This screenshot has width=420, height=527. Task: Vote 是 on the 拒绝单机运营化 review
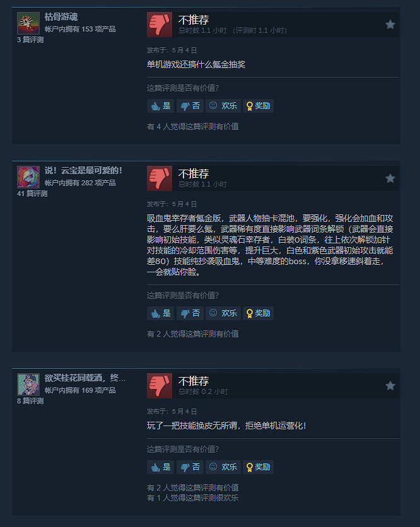[x=160, y=467]
